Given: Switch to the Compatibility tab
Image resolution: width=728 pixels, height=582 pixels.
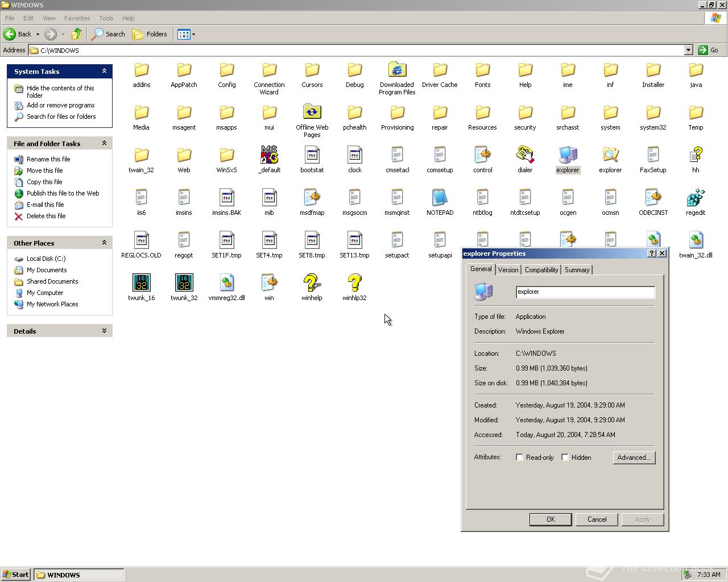Looking at the screenshot, I should pyautogui.click(x=541, y=270).
